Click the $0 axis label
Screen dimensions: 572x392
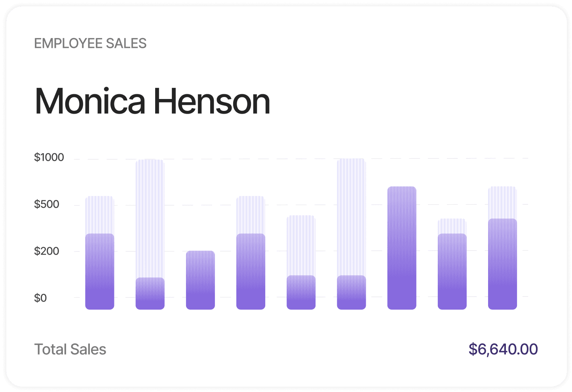(x=40, y=298)
